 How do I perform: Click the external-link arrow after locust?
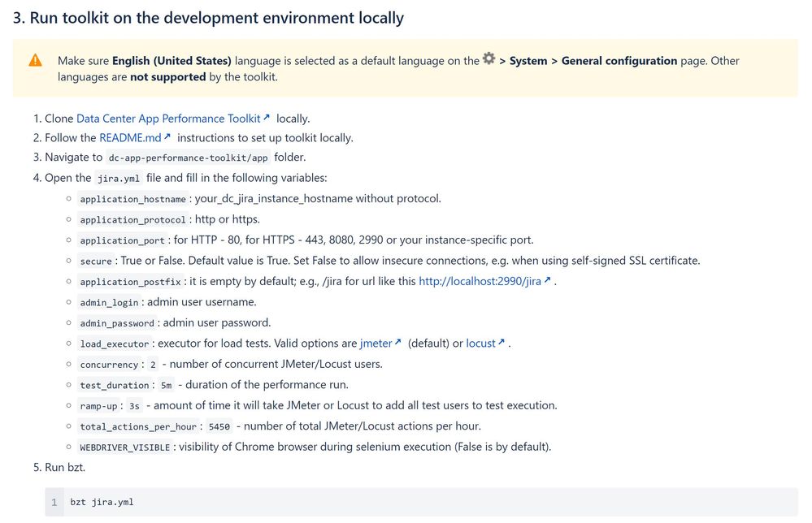tap(502, 342)
